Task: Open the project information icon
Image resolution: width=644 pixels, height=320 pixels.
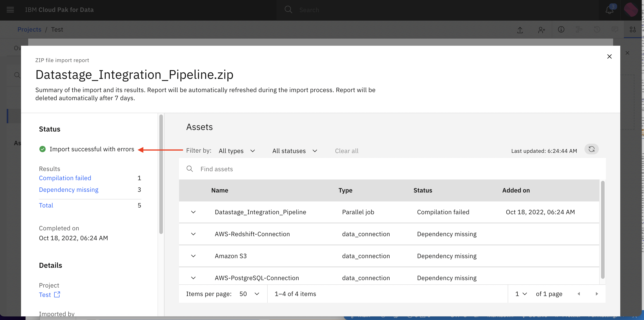Action: (561, 30)
